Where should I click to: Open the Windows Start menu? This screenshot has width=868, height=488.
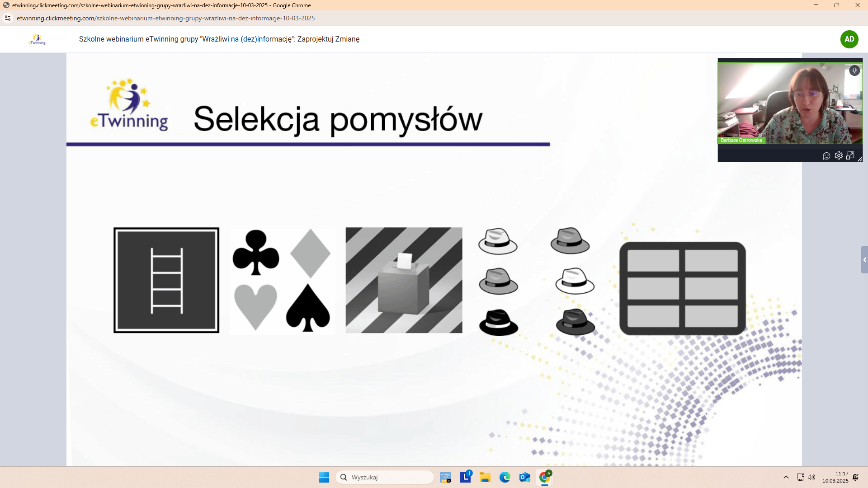(324, 477)
